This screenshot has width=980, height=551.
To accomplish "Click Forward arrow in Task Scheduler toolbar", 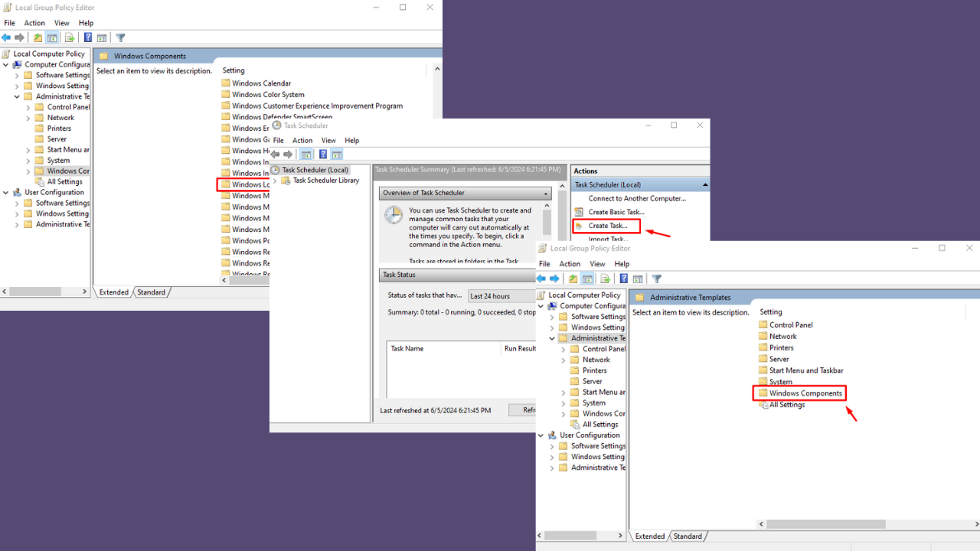I will [x=289, y=155].
